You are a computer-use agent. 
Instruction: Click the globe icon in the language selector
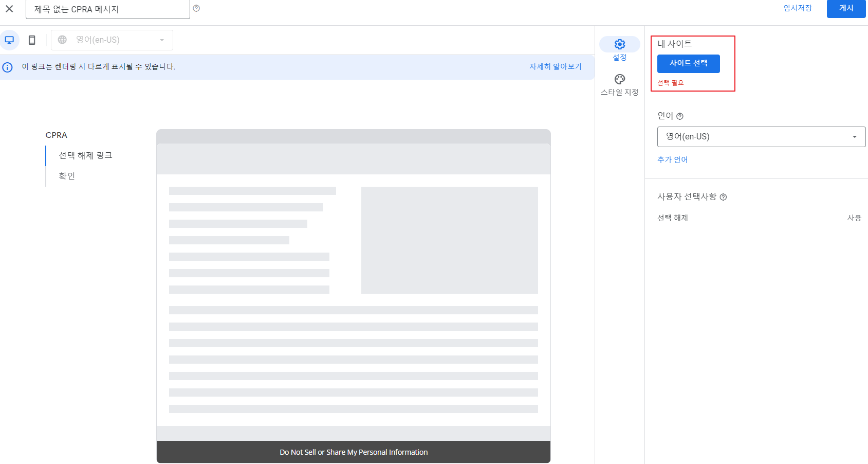(62, 40)
